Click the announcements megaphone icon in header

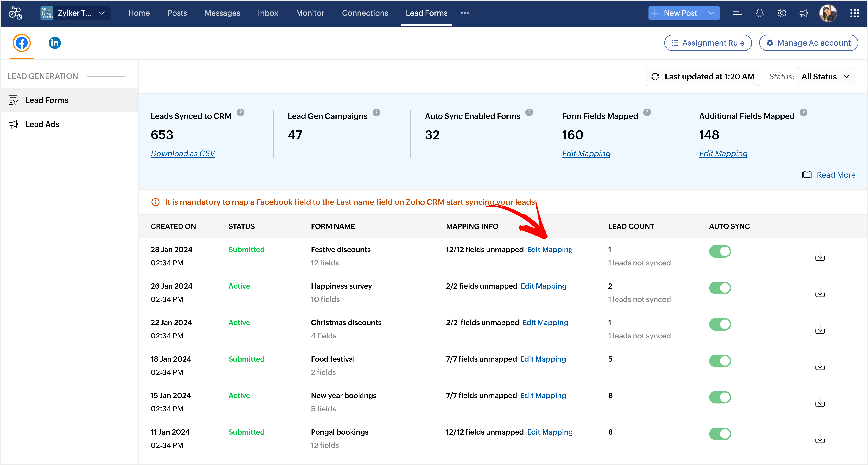[804, 13]
